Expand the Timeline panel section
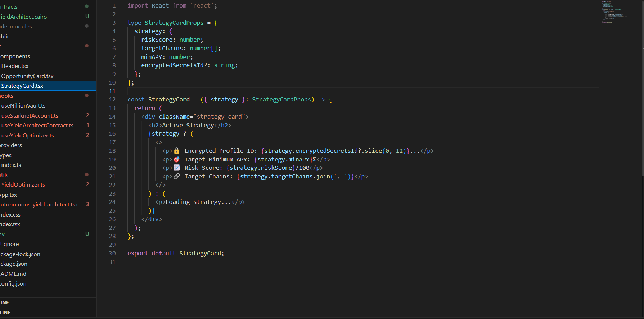Image resolution: width=644 pixels, height=319 pixels. coord(48,313)
